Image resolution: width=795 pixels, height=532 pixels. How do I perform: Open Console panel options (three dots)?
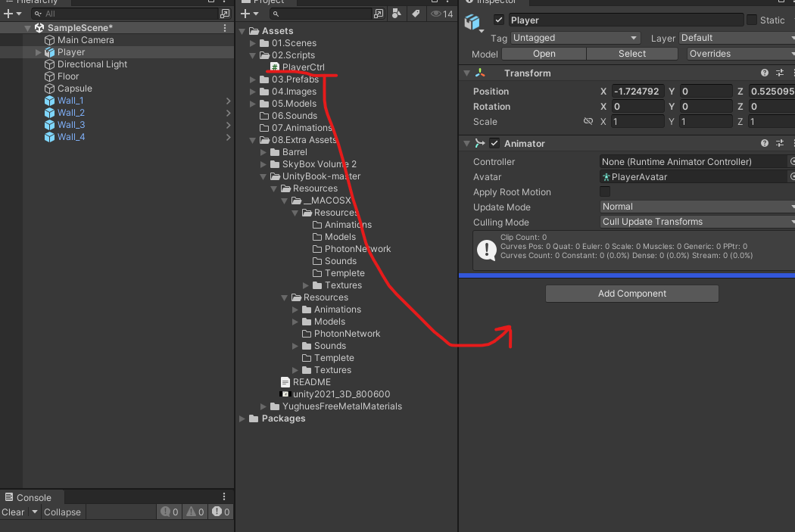(x=224, y=496)
